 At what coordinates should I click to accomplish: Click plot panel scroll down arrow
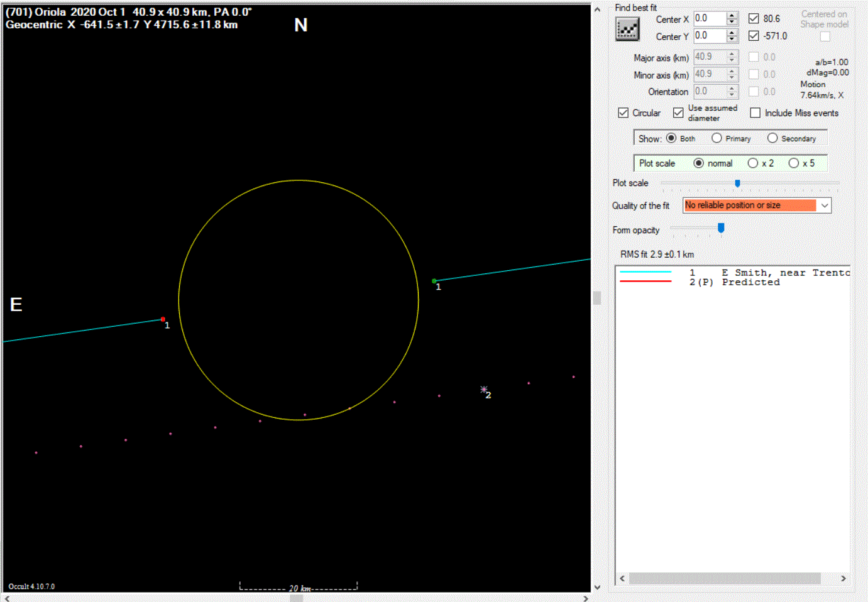click(597, 588)
